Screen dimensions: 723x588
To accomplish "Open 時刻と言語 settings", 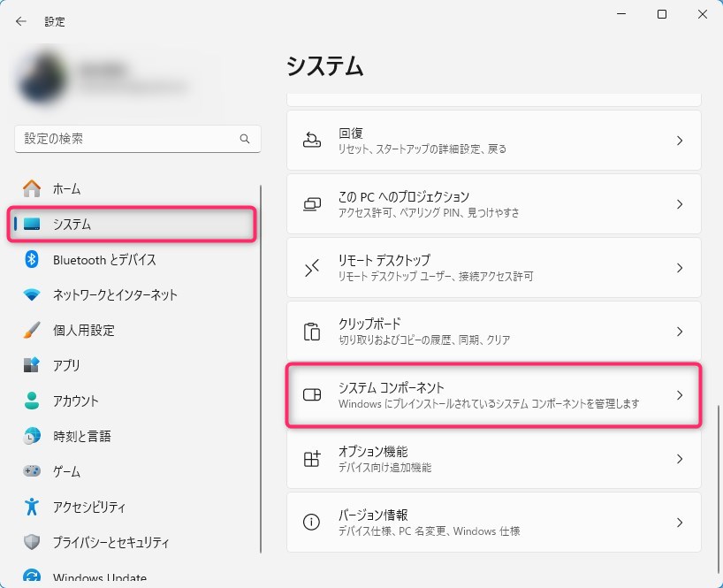I will 81,437.
